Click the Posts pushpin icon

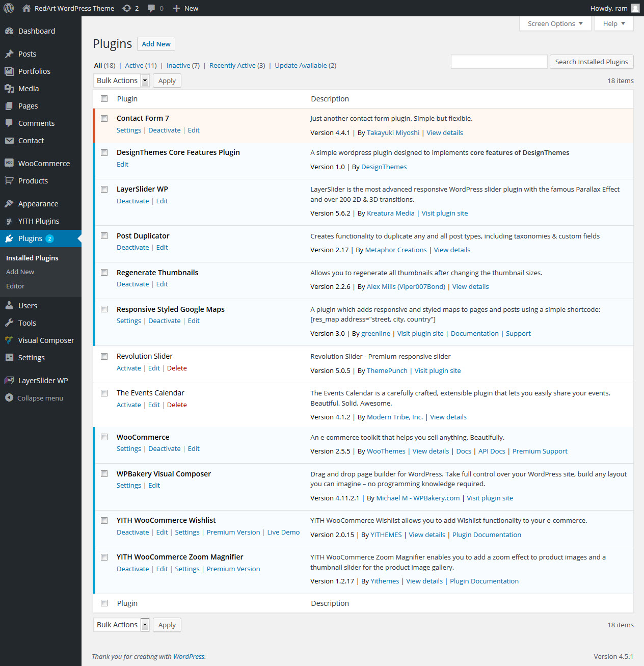point(9,54)
